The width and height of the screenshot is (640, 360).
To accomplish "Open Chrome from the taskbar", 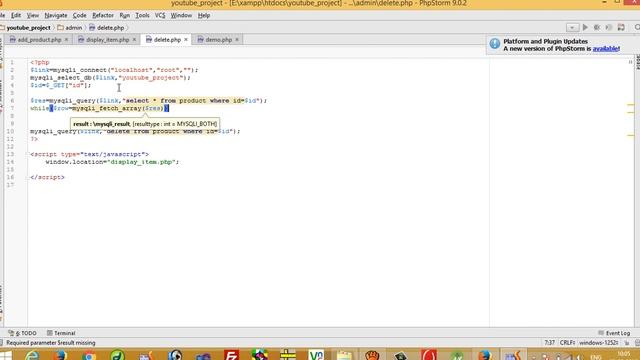I will pyautogui.click(x=89, y=356).
